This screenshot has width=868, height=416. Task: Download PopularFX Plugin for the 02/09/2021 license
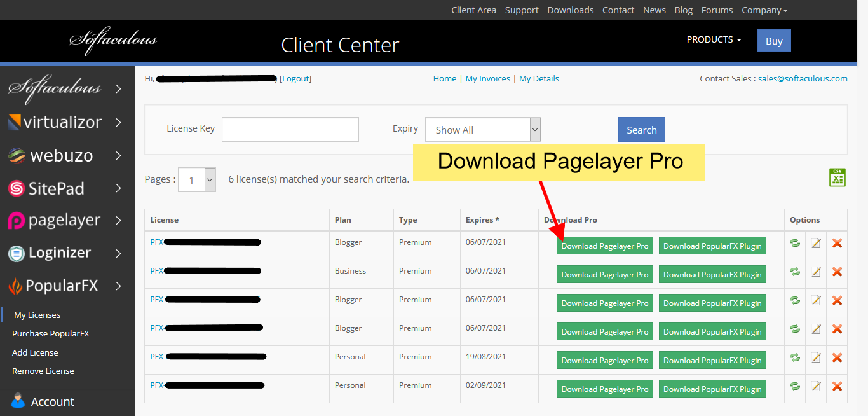pyautogui.click(x=712, y=389)
